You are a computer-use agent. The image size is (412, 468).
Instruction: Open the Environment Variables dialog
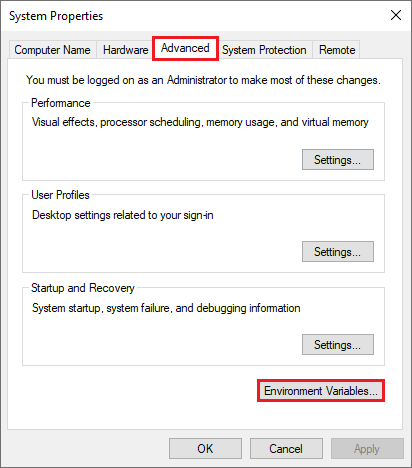pyautogui.click(x=321, y=391)
